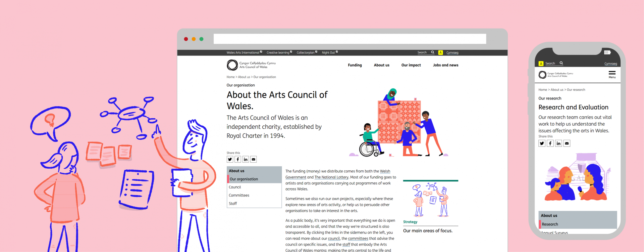Click Our main areas of focus text
This screenshot has height=252, width=644.
[x=428, y=231]
